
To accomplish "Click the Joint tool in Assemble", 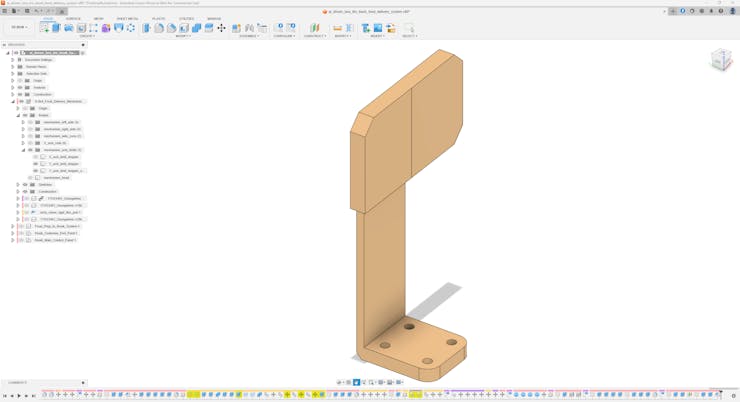I will (249, 28).
